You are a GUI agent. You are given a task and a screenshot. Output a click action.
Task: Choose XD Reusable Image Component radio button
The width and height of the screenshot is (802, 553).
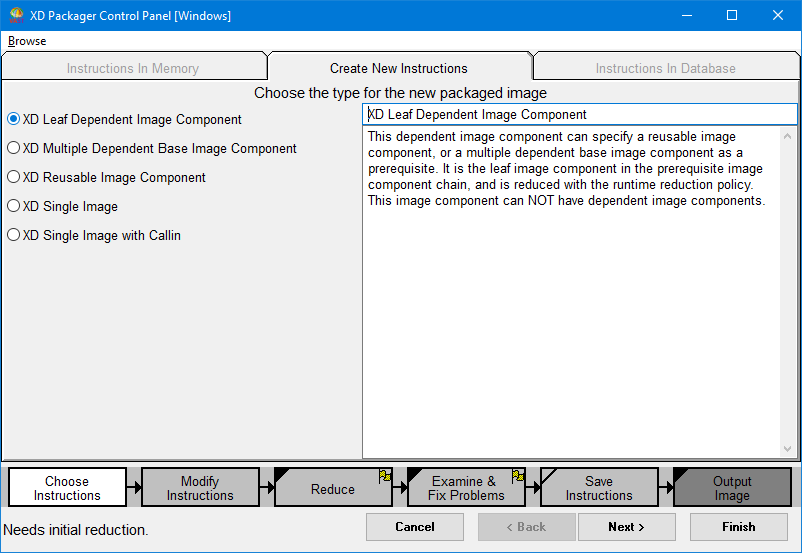point(14,177)
